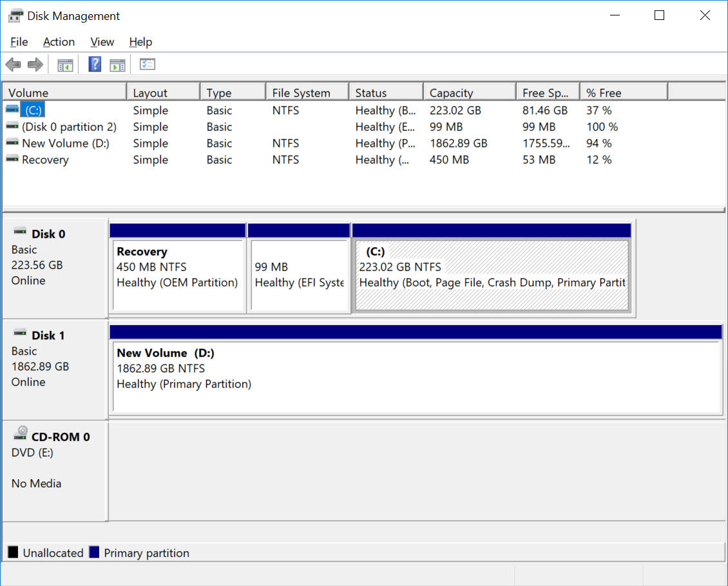Click the Back navigation arrow
The height and width of the screenshot is (586, 728).
click(13, 64)
